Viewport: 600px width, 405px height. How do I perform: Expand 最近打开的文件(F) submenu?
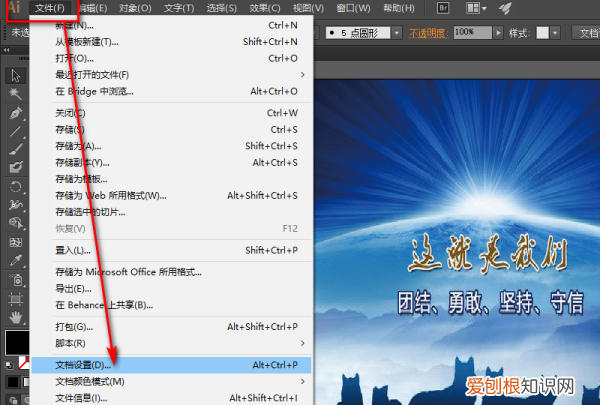(x=302, y=75)
